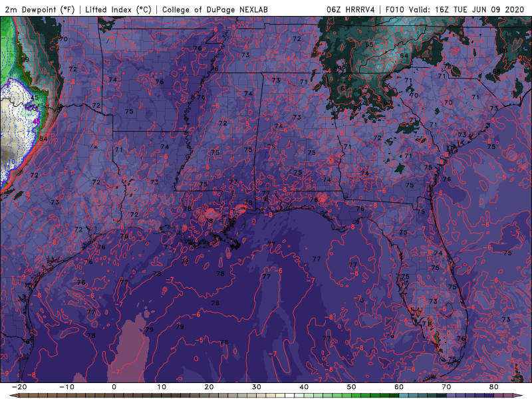The height and width of the screenshot is (399, 532).
Task: Click the 80 label on the color scale
Action: (494, 387)
